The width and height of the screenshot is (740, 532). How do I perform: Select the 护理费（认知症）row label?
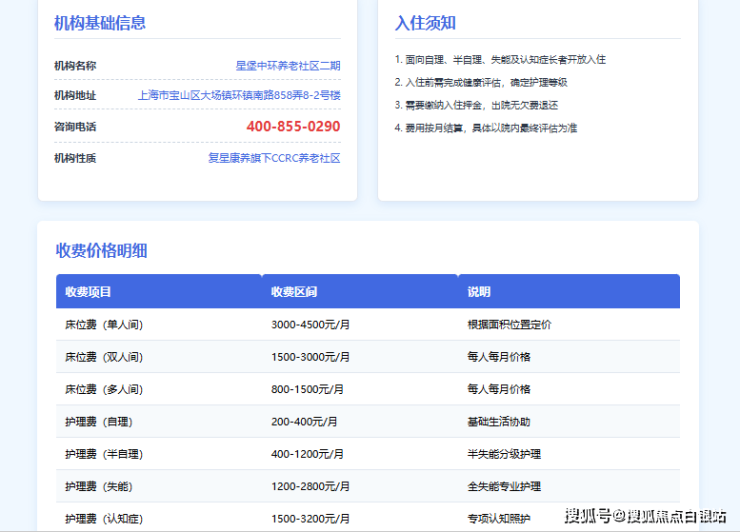[x=104, y=519]
